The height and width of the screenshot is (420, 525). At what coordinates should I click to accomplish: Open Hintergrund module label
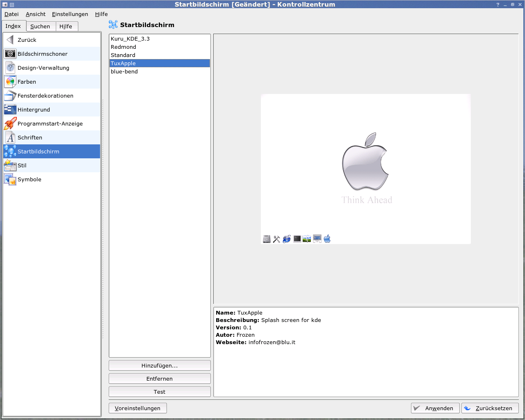(34, 110)
